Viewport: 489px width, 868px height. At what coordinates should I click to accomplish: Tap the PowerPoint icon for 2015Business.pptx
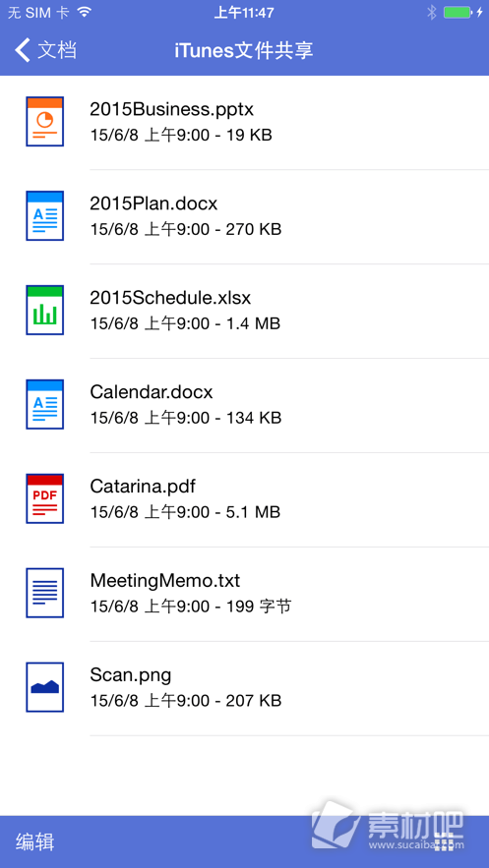pyautogui.click(x=45, y=121)
